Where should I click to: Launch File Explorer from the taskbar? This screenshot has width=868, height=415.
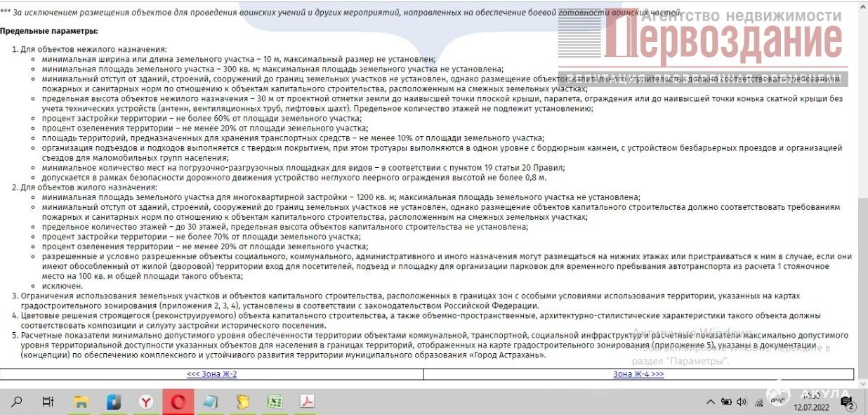[81, 402]
